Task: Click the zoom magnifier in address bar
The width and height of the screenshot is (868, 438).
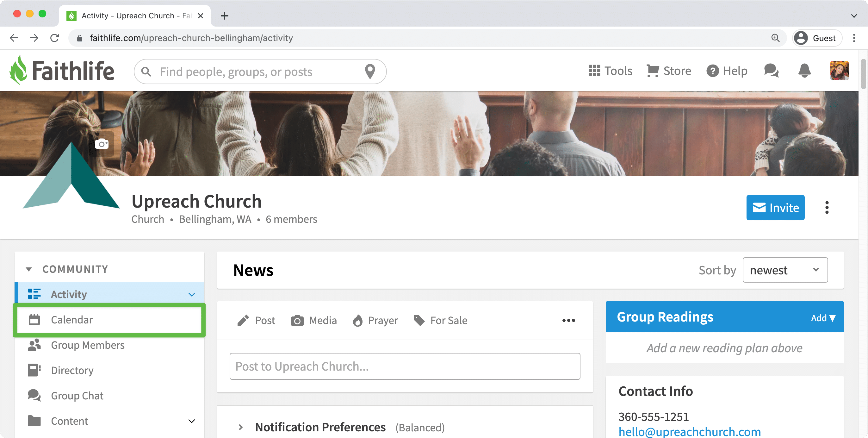Action: pyautogui.click(x=775, y=38)
